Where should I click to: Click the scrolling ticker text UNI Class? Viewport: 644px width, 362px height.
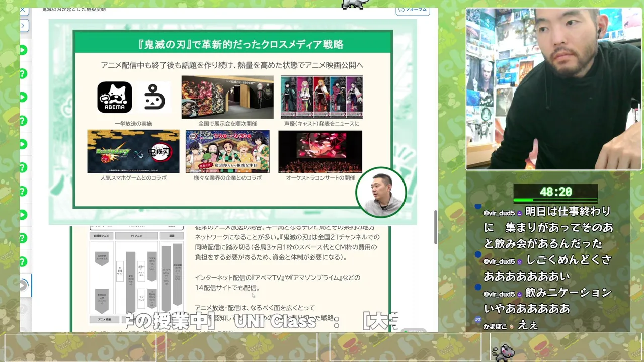(276, 322)
